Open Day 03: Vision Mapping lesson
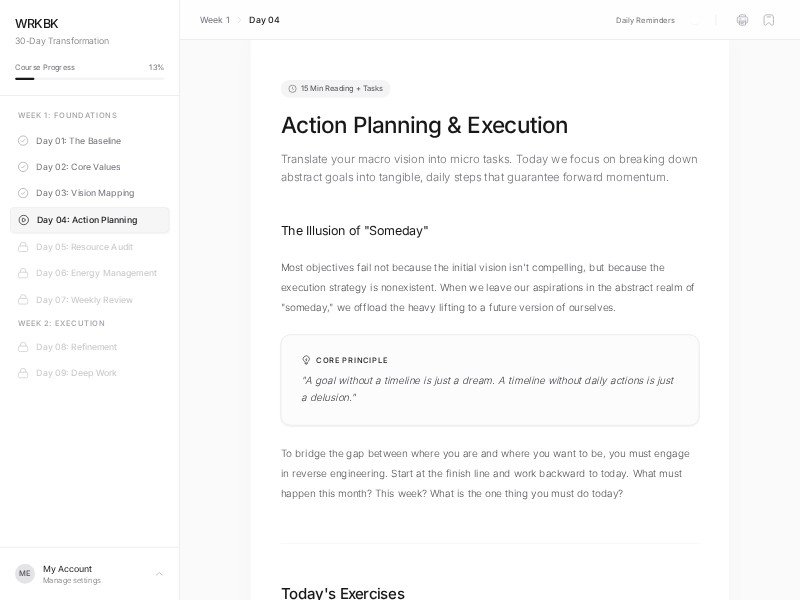 [85, 193]
